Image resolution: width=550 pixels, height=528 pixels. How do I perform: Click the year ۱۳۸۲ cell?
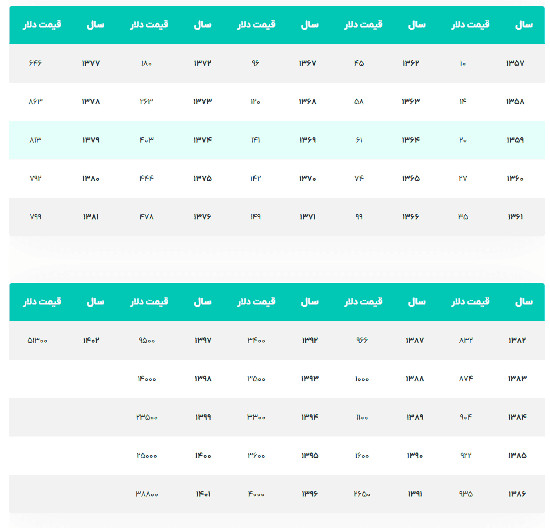[517, 340]
